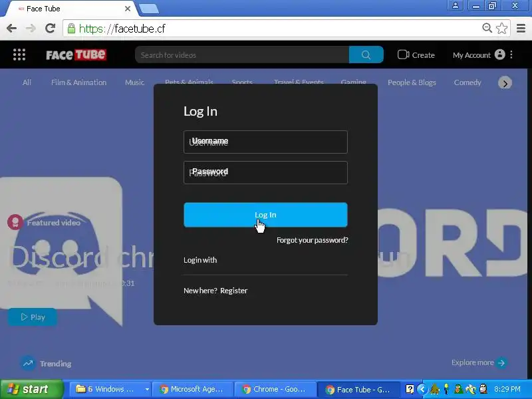Image resolution: width=532 pixels, height=399 pixels.
Task: Open the apps grid menu icon
Action: coord(19,55)
